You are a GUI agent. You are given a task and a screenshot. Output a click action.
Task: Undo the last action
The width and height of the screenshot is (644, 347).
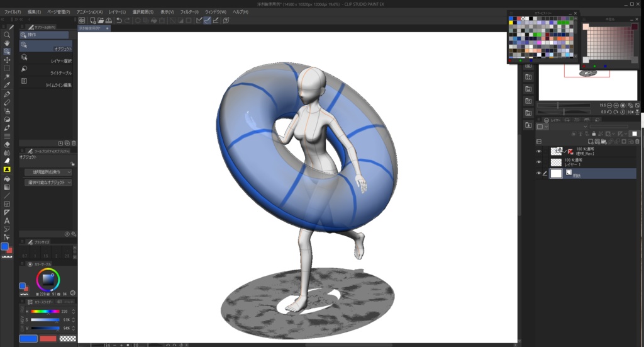[x=119, y=20]
